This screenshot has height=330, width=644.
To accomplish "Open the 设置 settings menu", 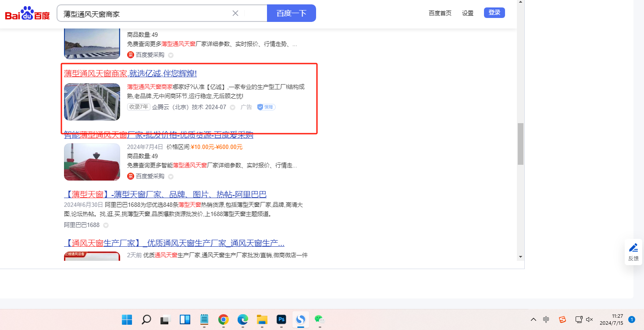I will [x=468, y=13].
